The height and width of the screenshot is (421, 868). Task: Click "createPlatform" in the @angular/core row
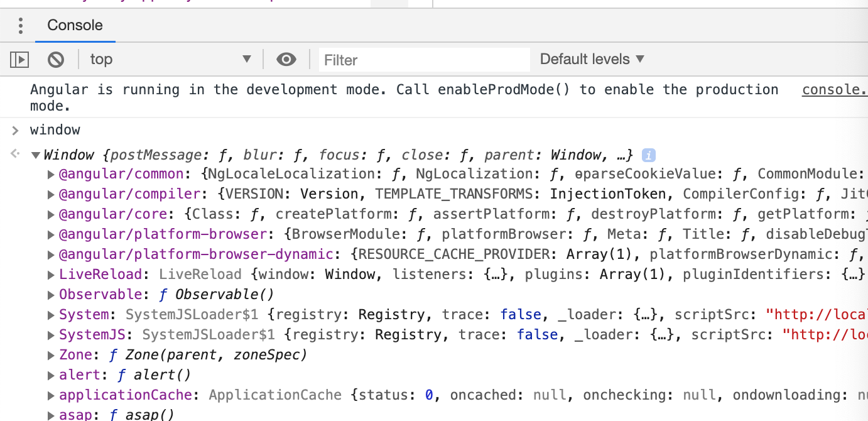click(x=338, y=214)
